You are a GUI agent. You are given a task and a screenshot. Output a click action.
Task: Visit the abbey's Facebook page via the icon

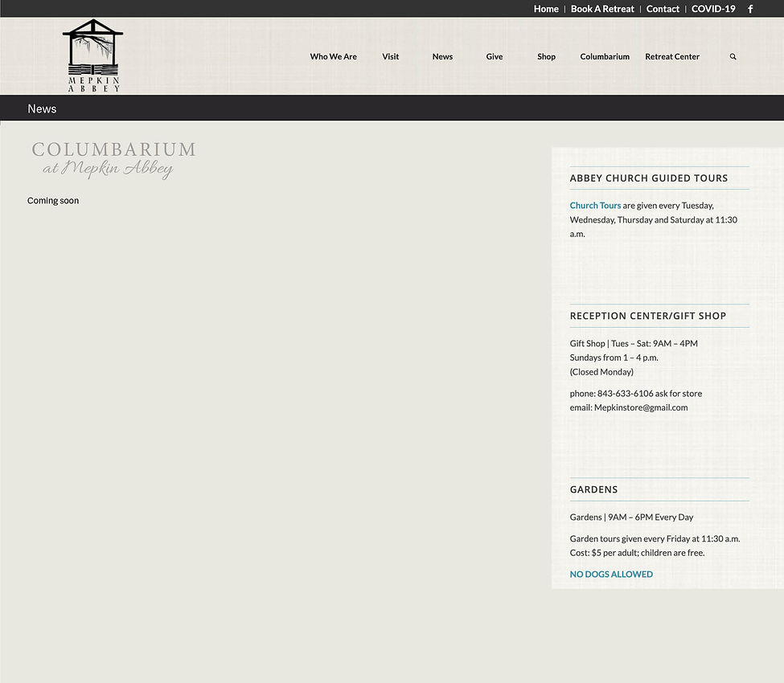749,9
